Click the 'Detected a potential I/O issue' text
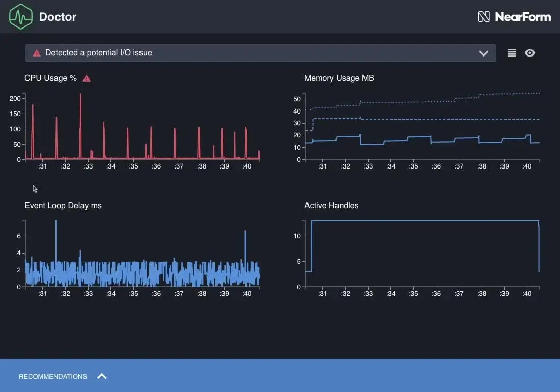 (98, 53)
